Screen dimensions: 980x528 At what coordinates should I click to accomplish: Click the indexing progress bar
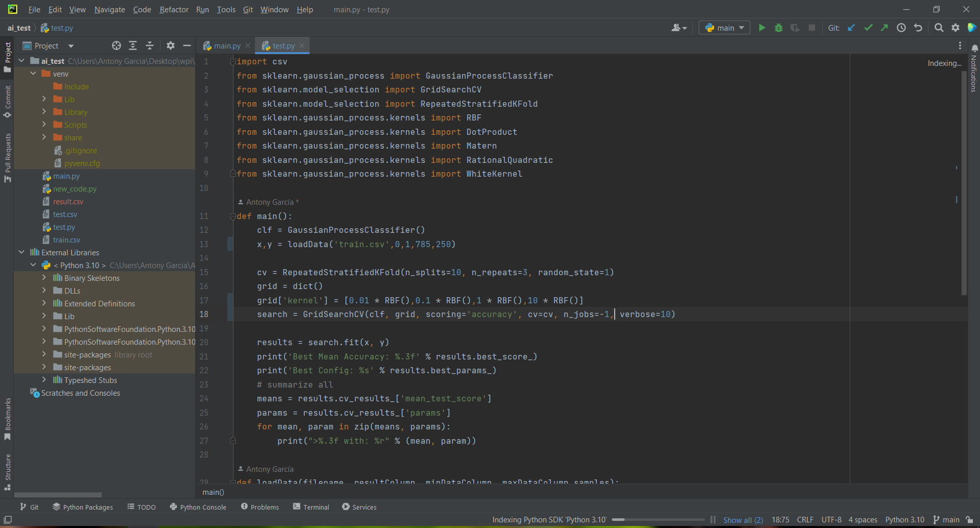(659, 519)
